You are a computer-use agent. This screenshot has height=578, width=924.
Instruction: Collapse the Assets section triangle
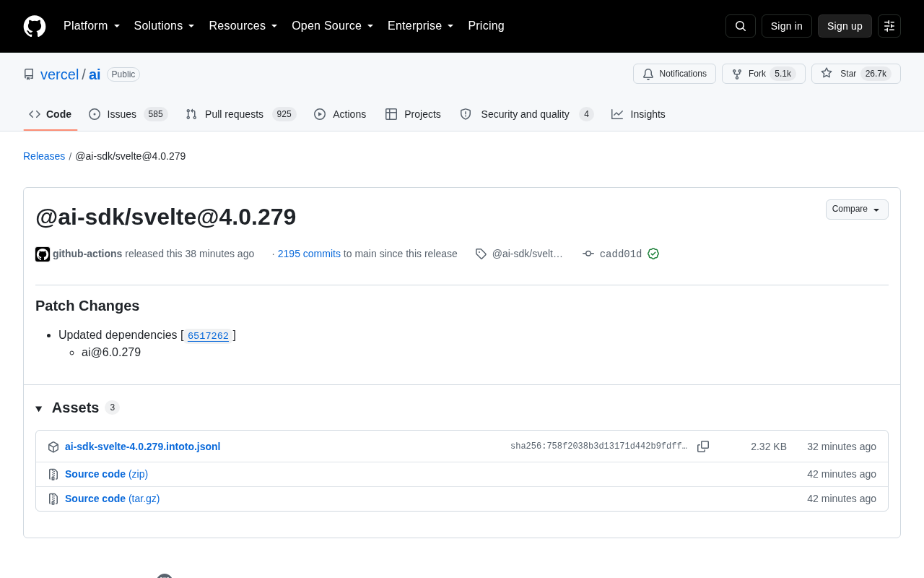pyautogui.click(x=39, y=408)
